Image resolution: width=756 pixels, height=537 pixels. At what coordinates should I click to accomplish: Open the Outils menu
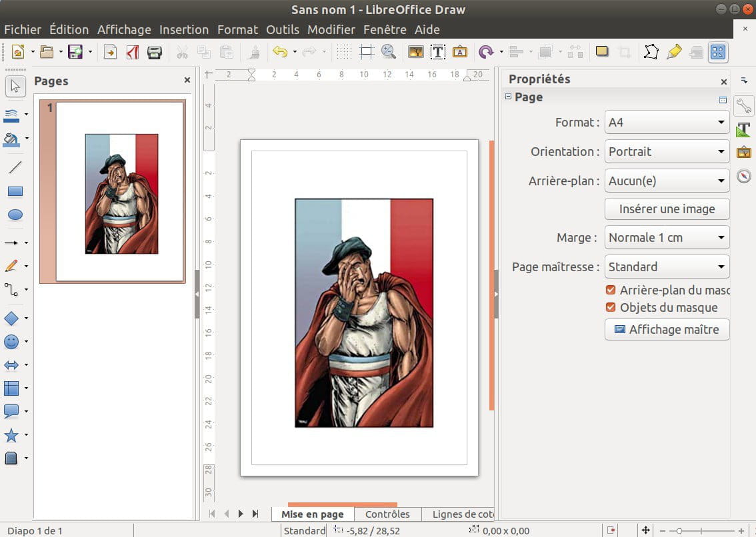(283, 29)
